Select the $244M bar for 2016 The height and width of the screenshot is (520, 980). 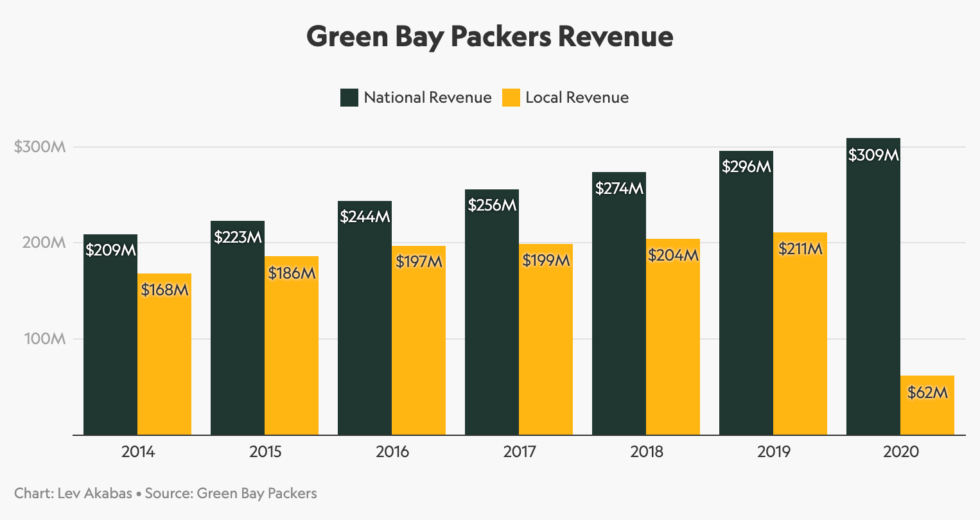364,318
